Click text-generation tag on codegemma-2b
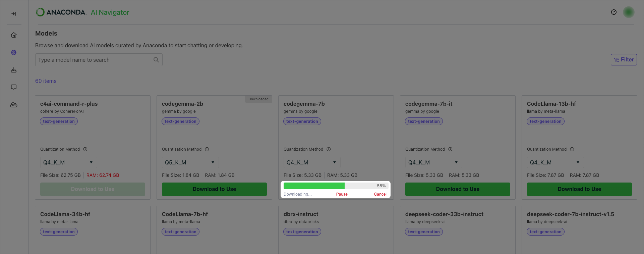Image resolution: width=644 pixels, height=254 pixels. click(x=181, y=121)
